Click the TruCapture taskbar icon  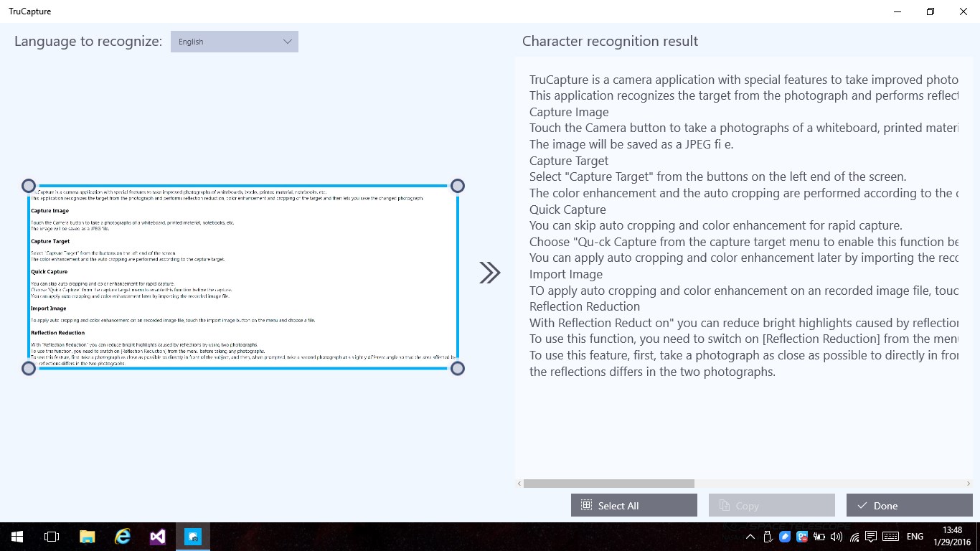(x=193, y=537)
